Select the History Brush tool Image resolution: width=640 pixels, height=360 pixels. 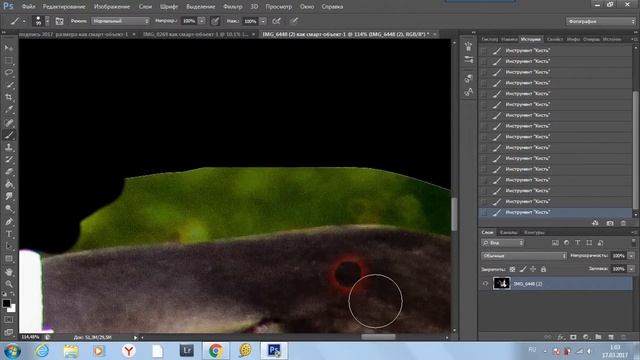tap(9, 160)
